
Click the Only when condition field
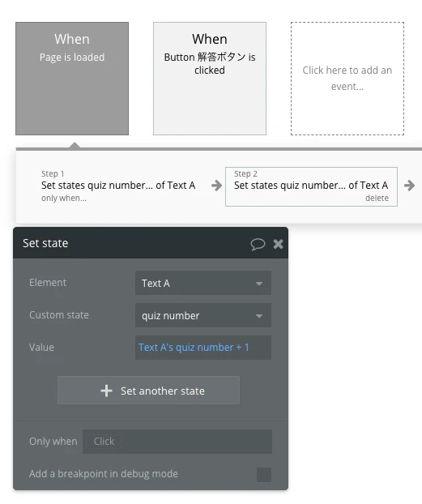(177, 442)
